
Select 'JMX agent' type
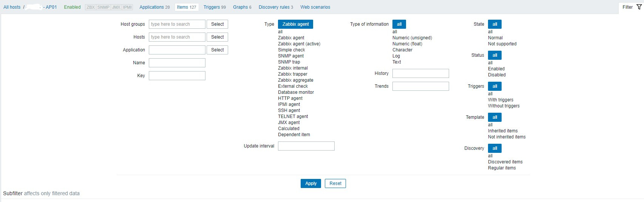[289, 123]
